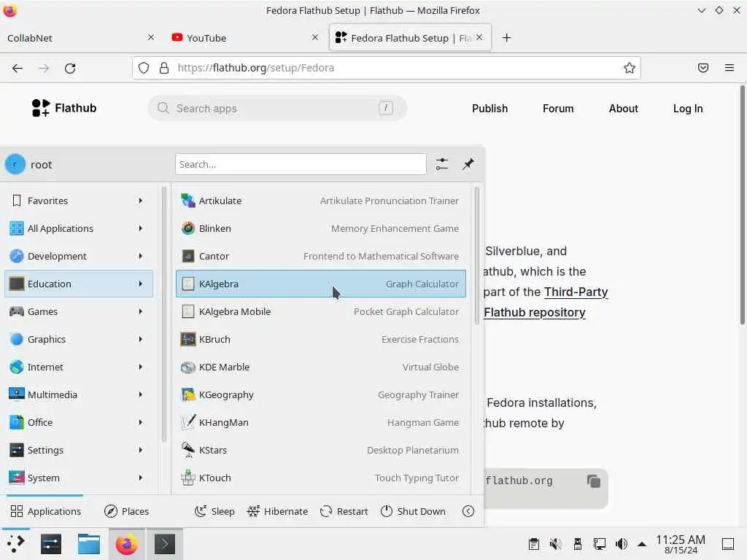
Task: Expand the Graphics category
Action: pyautogui.click(x=79, y=339)
